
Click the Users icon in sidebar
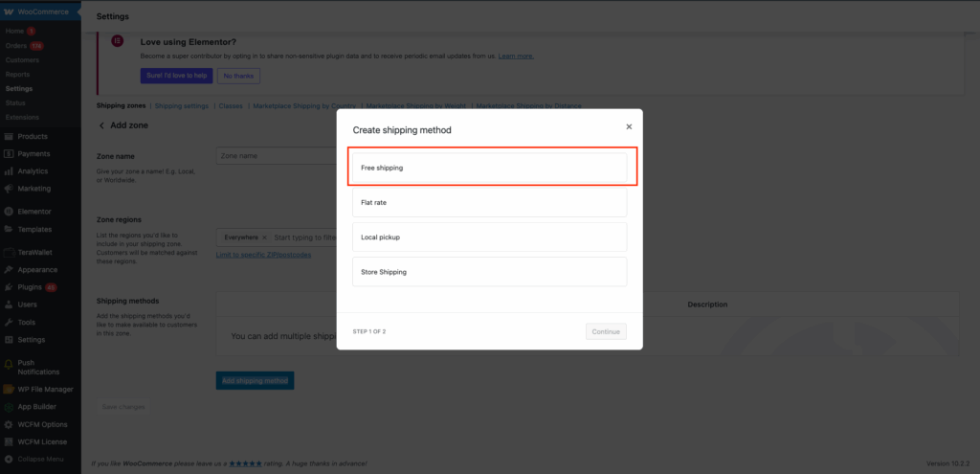(9, 305)
